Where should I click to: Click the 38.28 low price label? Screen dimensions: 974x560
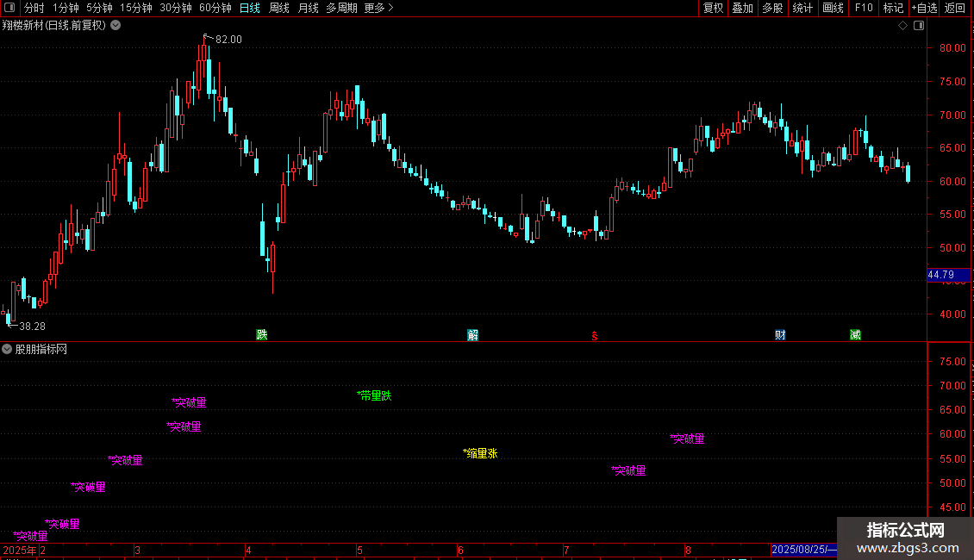point(32,326)
